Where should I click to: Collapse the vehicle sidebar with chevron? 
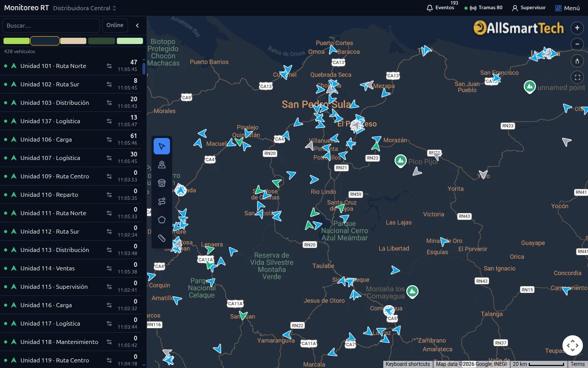pyautogui.click(x=137, y=26)
